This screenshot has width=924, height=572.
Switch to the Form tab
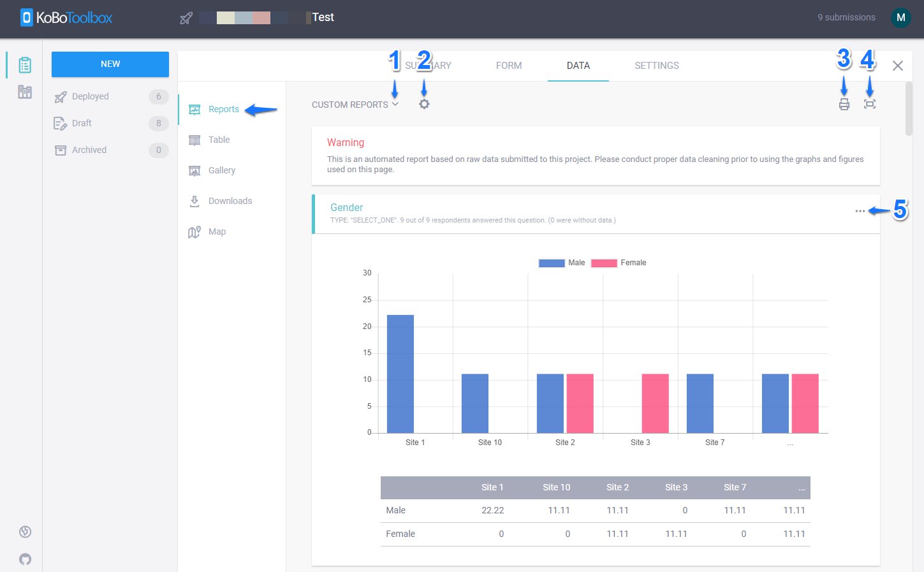pos(508,66)
